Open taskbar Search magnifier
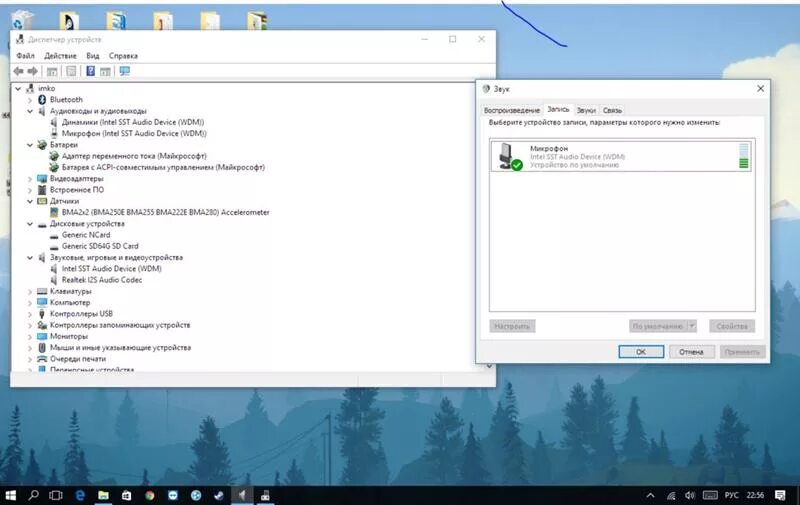This screenshot has height=505, width=800. (x=34, y=495)
